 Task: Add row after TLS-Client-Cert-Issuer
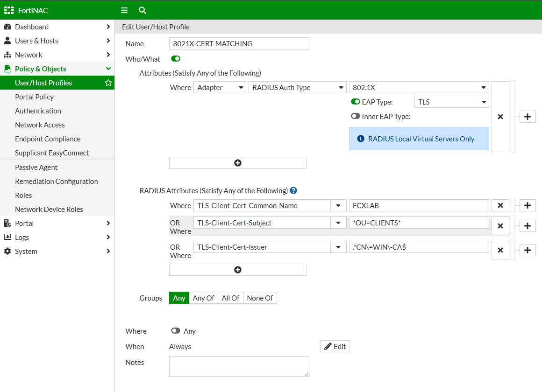click(528, 250)
